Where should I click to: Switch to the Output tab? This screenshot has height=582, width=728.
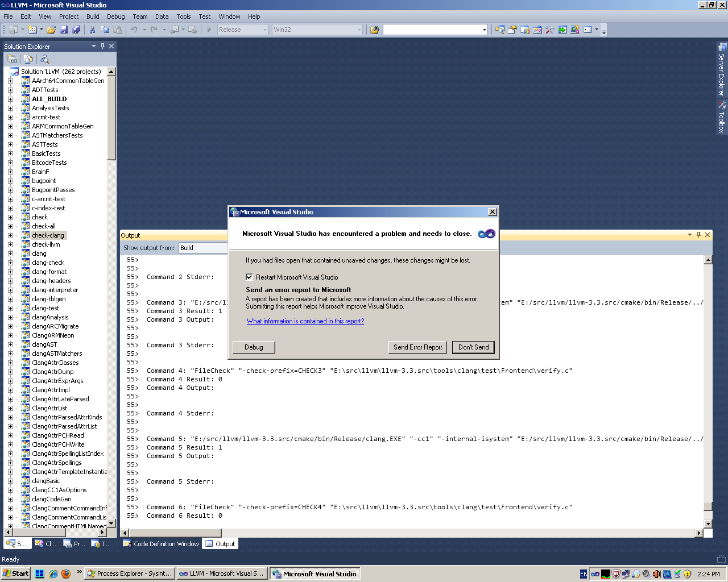[x=220, y=544]
